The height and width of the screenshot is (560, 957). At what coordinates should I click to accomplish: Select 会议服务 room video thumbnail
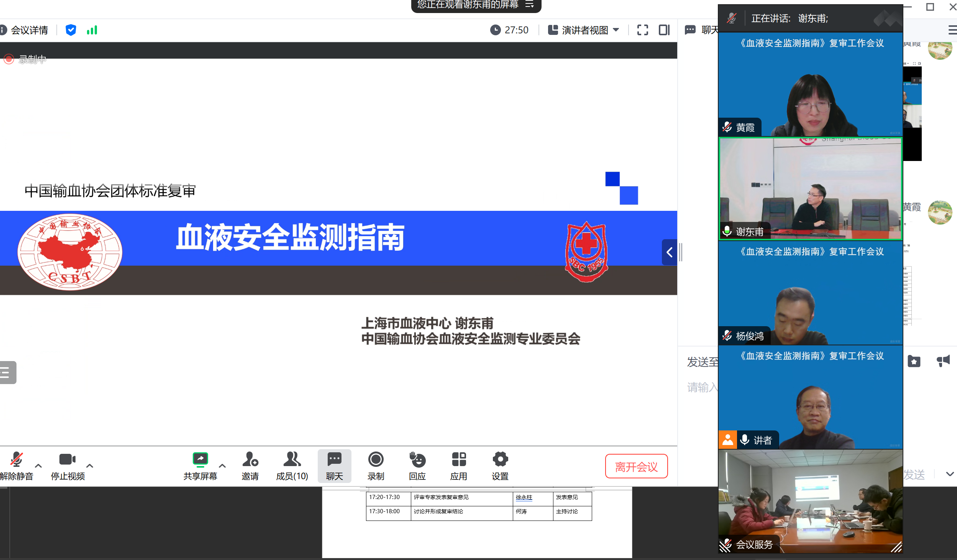[811, 501]
